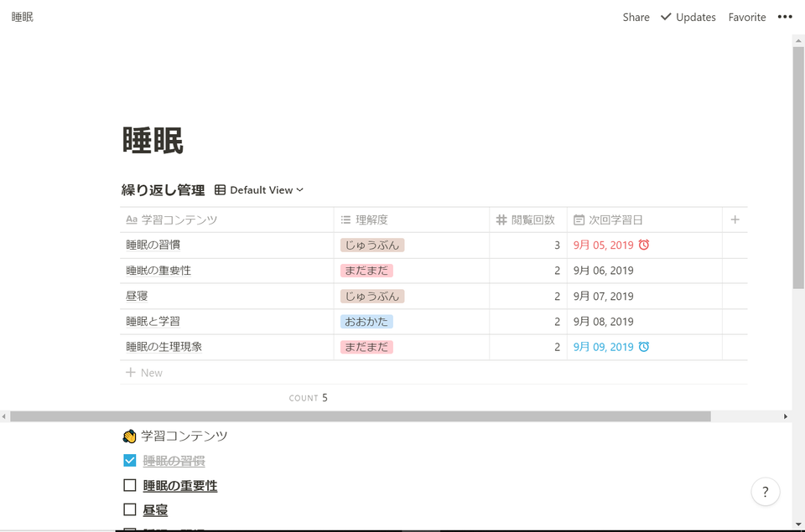
Task: Click the Updates checkmark icon
Action: pos(666,17)
